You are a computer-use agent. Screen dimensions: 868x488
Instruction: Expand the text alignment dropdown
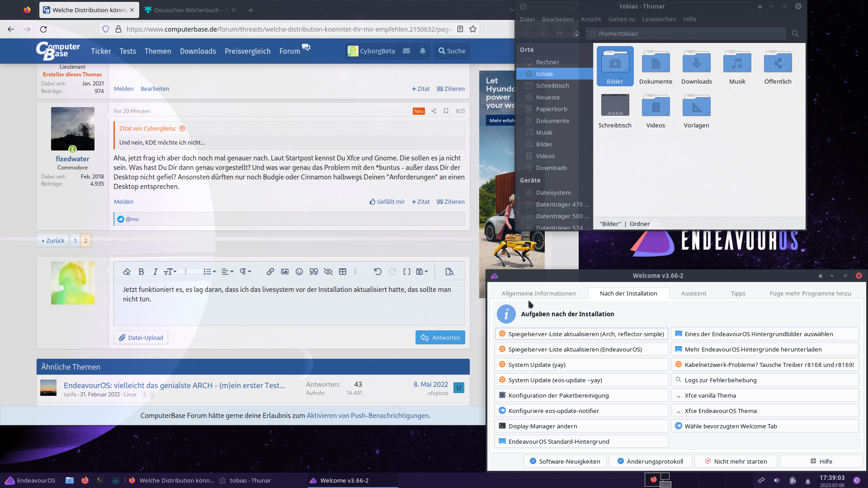click(227, 272)
